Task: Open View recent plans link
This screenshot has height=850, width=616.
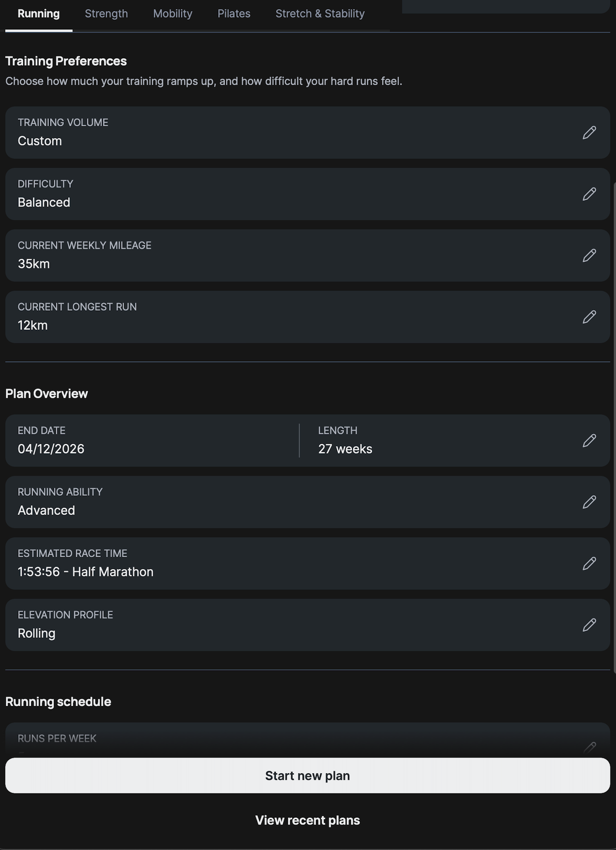Action: click(x=308, y=820)
